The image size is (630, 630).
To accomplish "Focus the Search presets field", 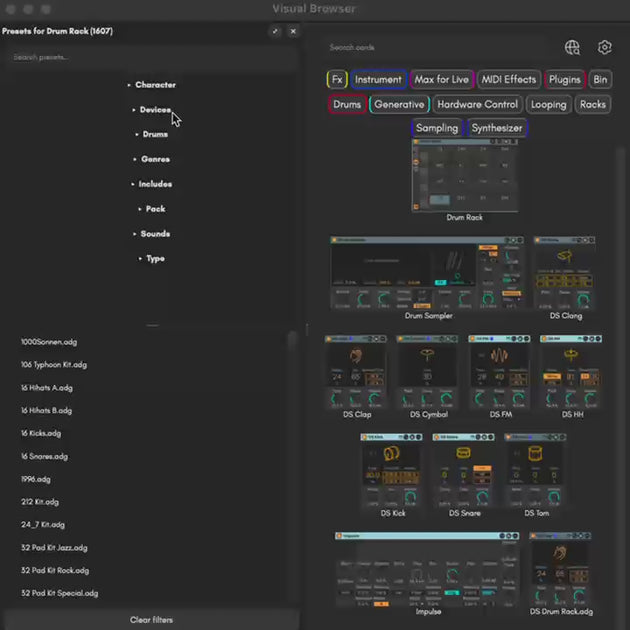I will click(x=151, y=57).
